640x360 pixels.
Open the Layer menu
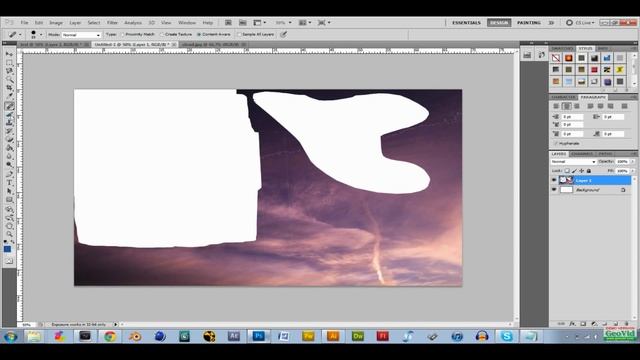point(75,23)
